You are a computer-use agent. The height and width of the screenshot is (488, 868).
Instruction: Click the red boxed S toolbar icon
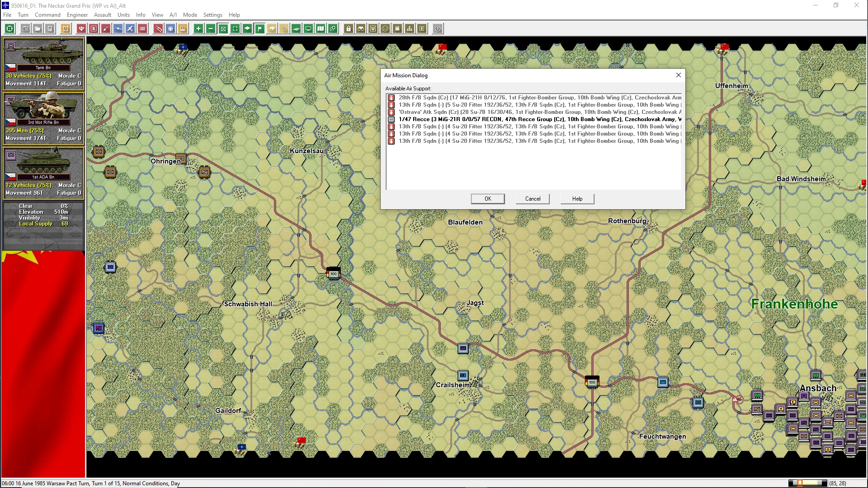(94, 29)
